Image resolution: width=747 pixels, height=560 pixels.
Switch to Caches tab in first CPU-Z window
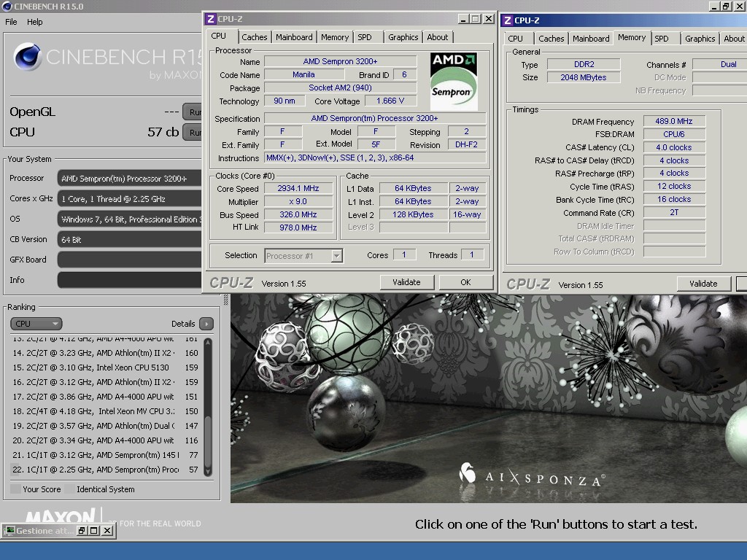click(x=254, y=37)
